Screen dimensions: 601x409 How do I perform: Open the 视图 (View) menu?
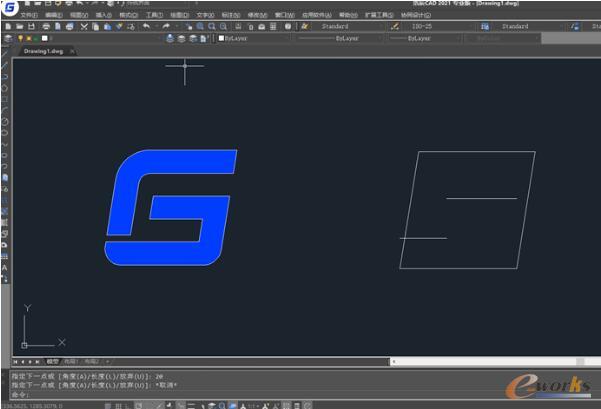point(79,15)
